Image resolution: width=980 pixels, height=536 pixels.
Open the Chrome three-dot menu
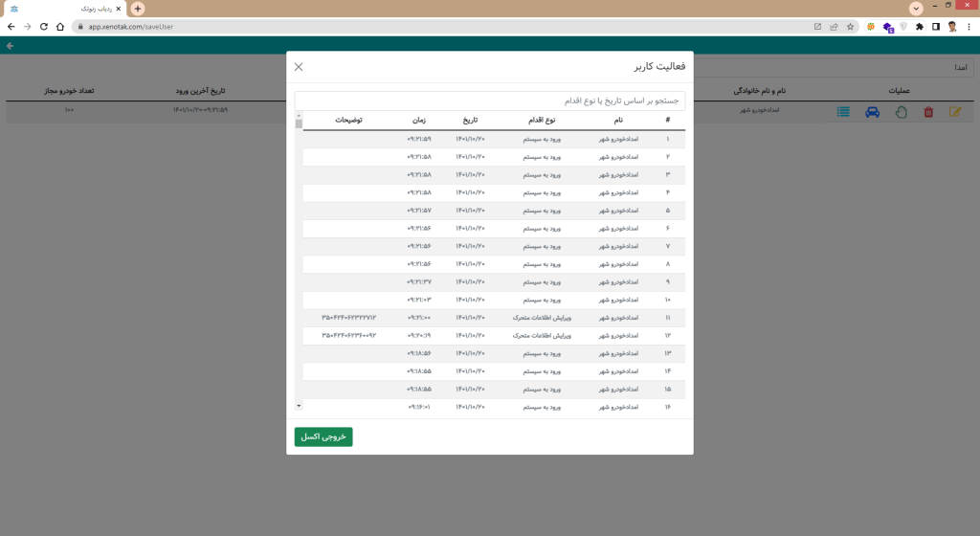click(969, 26)
